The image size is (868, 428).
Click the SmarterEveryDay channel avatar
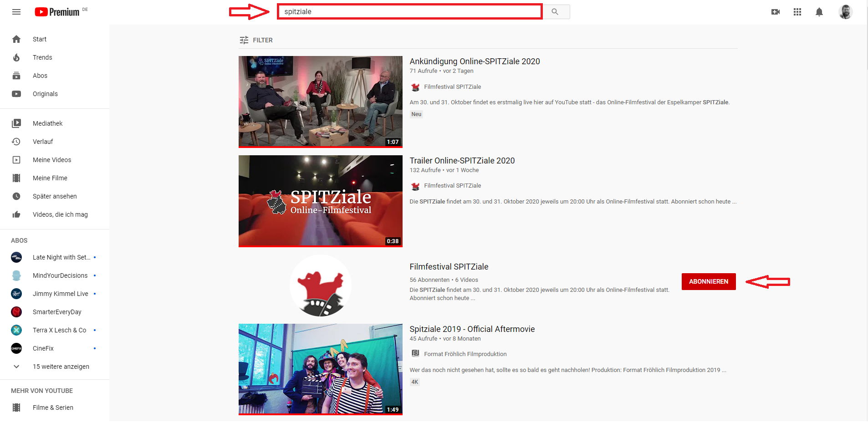pos(16,312)
